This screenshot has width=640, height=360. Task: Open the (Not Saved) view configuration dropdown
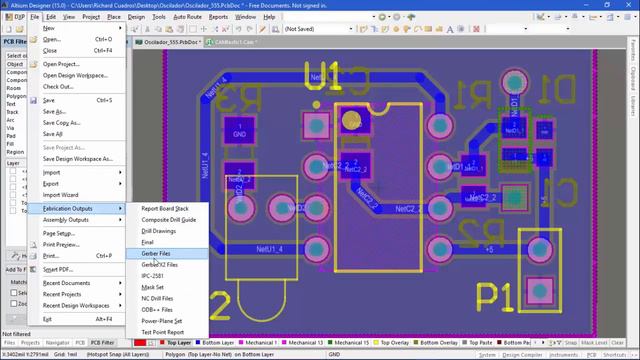(351, 29)
